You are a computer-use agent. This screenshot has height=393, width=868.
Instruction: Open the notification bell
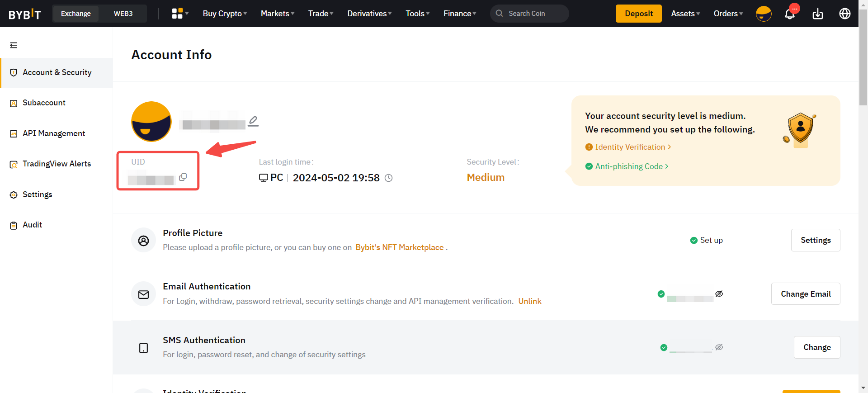coord(790,14)
